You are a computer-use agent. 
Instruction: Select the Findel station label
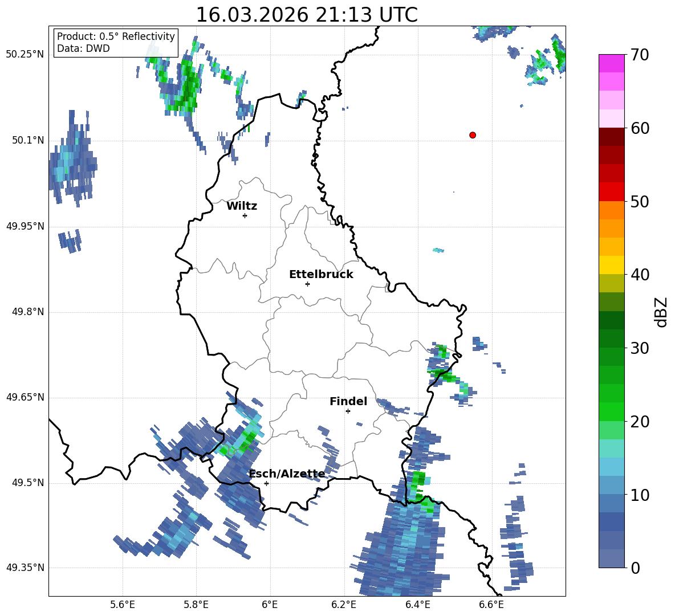tap(348, 401)
